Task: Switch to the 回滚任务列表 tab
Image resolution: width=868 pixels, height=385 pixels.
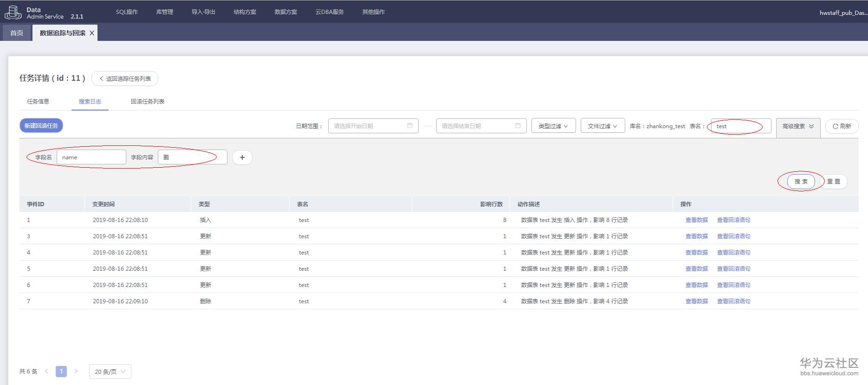Action: coord(148,102)
